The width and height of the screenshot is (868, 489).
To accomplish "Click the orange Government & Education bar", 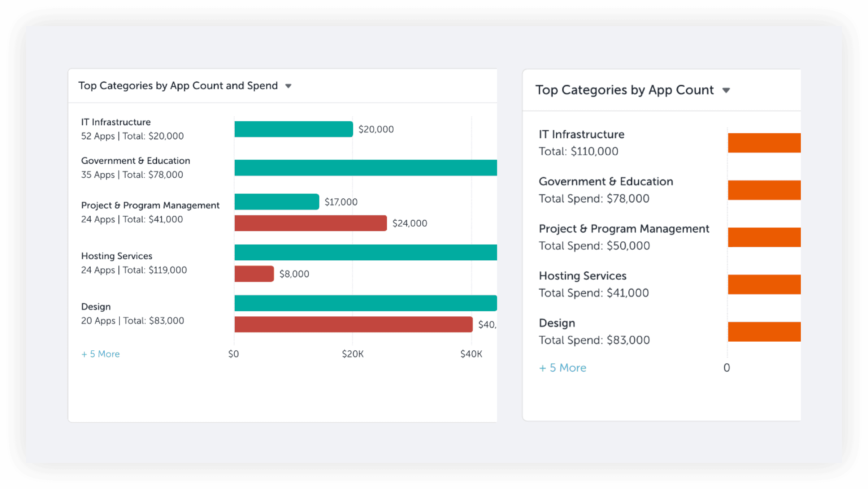I will coord(764,190).
